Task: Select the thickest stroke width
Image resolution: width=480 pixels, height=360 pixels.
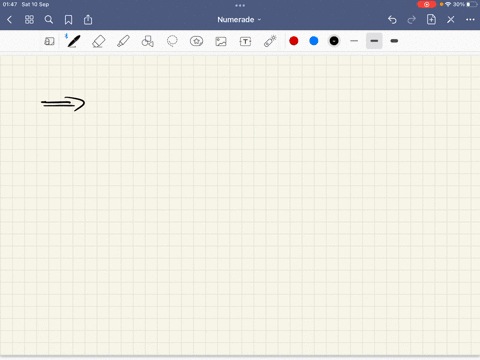Action: pyautogui.click(x=394, y=41)
